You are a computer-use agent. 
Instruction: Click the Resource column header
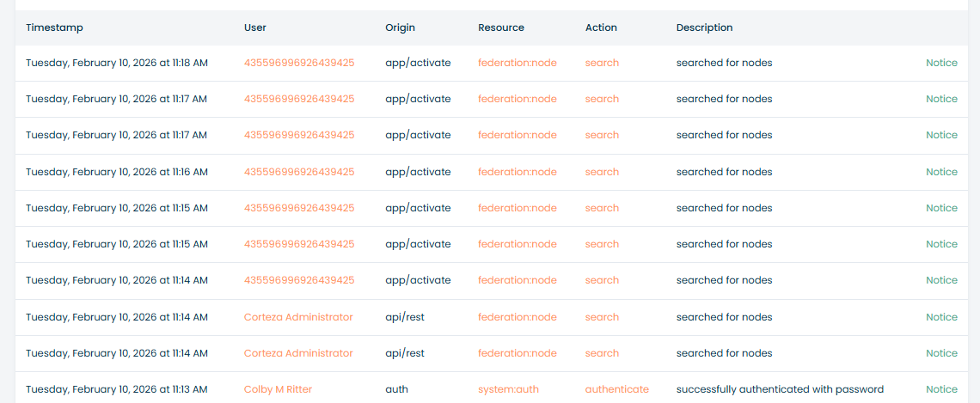pos(501,27)
